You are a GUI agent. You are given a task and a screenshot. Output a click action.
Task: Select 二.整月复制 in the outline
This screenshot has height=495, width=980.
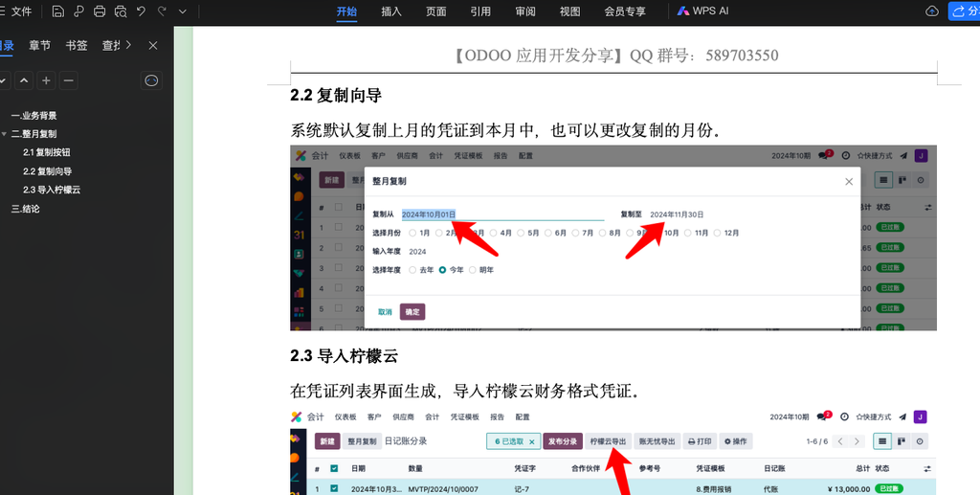pos(34,134)
